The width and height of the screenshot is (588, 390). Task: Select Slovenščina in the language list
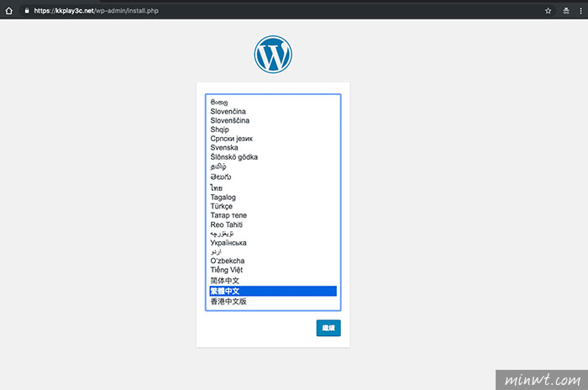[x=273, y=120]
